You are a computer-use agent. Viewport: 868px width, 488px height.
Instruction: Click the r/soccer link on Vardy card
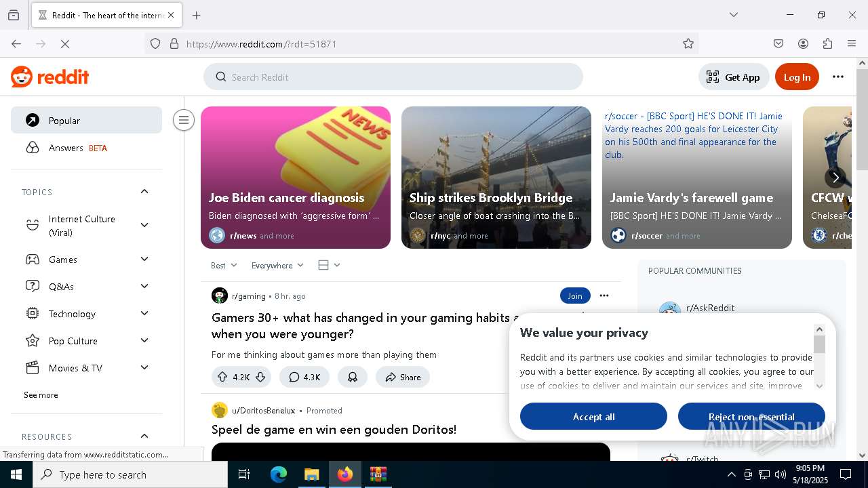tap(646, 236)
